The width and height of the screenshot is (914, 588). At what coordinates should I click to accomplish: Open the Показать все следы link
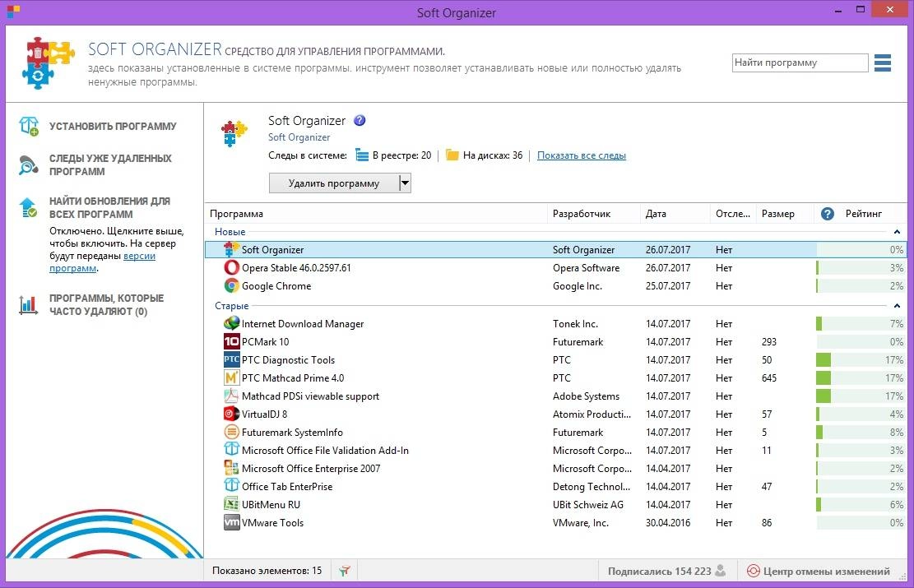pyautogui.click(x=581, y=155)
